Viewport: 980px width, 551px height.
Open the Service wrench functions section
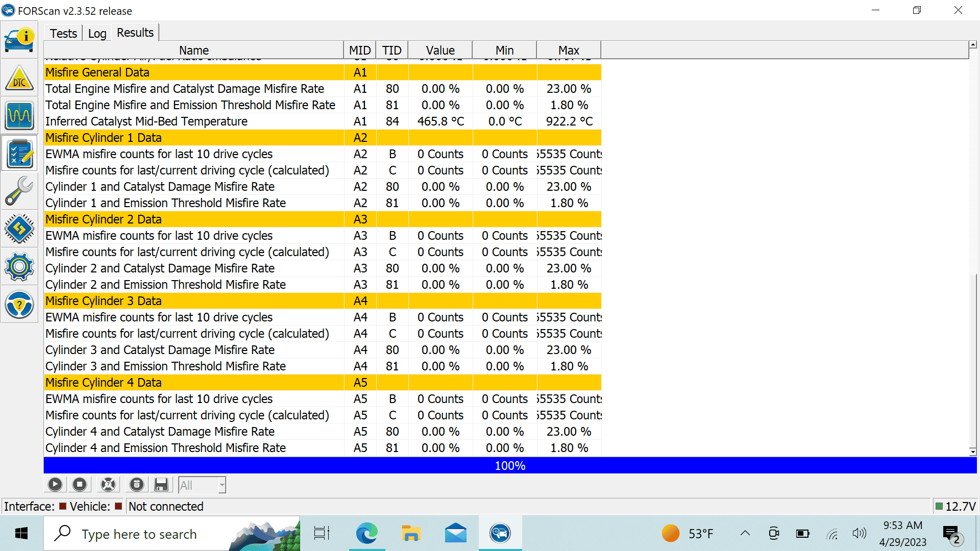(x=19, y=191)
